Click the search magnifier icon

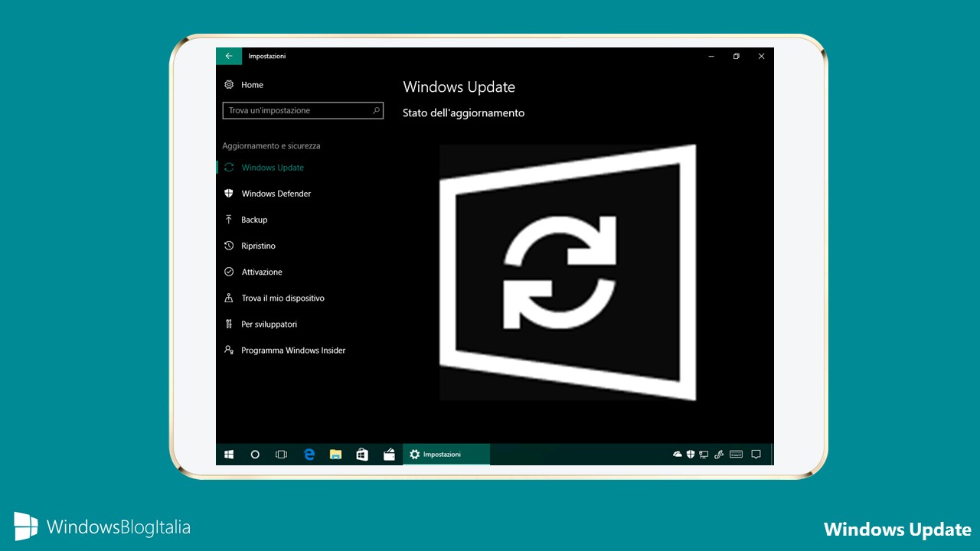[x=376, y=110]
